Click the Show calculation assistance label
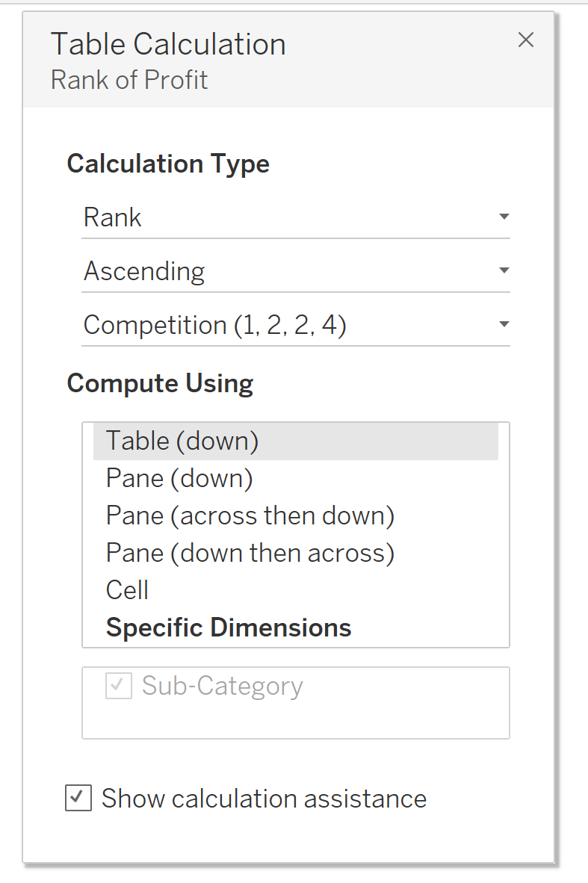Screen dimensions: 588x883 coord(264,799)
